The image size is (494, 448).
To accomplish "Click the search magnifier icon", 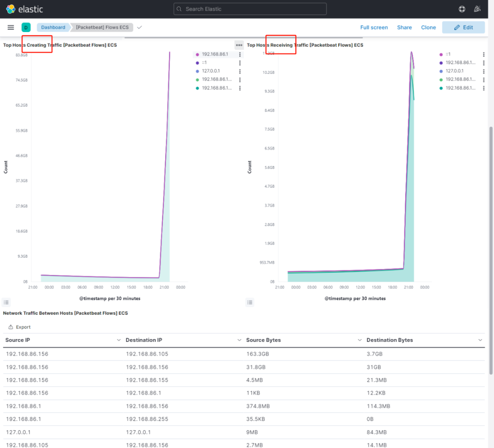I will click(x=179, y=9).
